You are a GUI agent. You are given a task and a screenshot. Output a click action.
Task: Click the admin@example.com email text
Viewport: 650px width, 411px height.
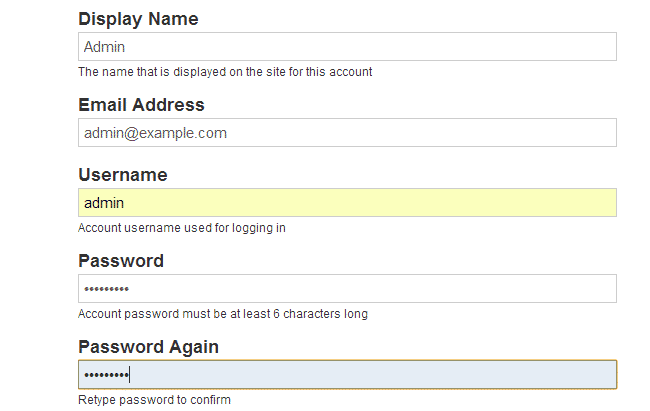155,133
